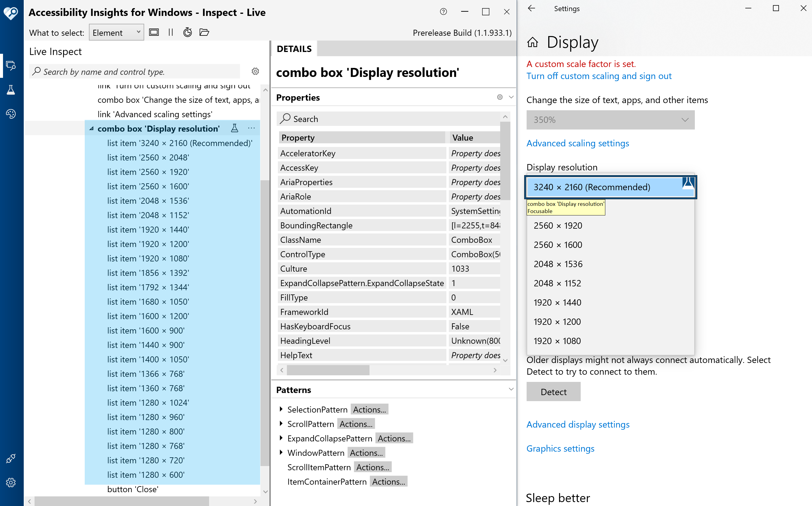Click the BoundingRectangle property row
This screenshot has height=506, width=812.
389,225
